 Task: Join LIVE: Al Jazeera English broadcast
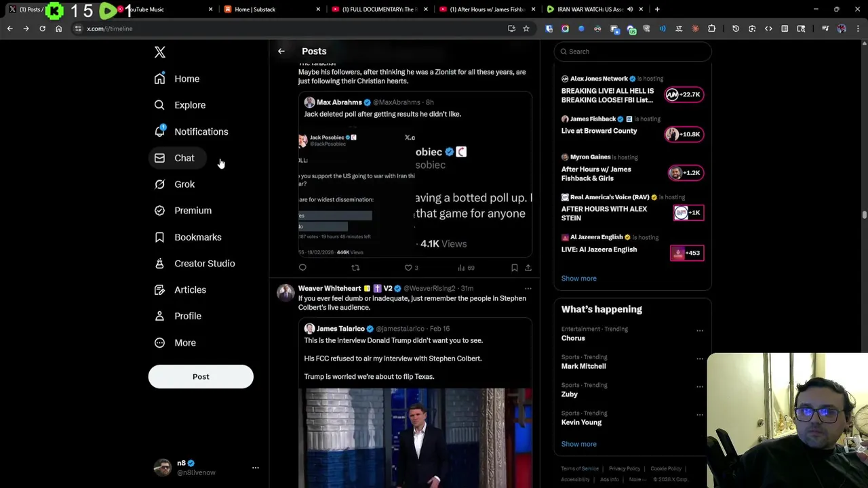coord(686,253)
